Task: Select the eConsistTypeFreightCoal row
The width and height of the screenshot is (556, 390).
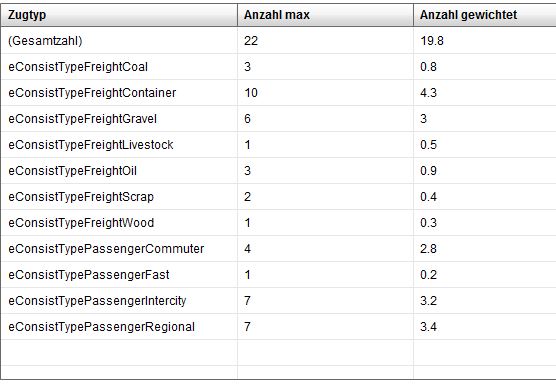Action: click(278, 67)
